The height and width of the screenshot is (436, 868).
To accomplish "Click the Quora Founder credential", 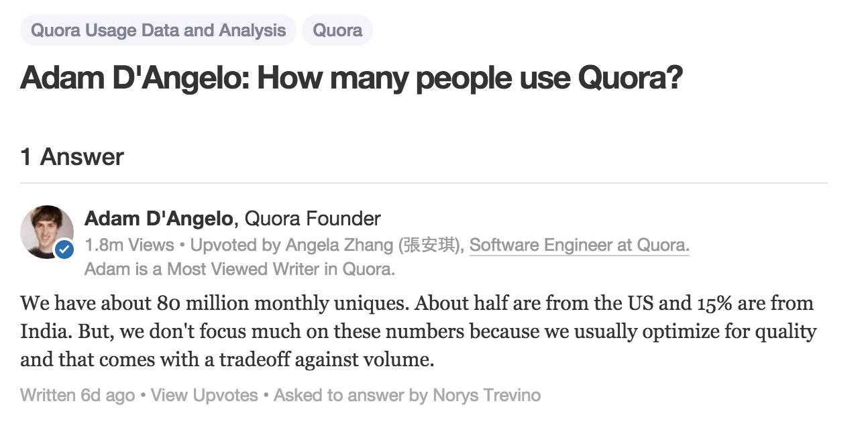I will tap(313, 219).
